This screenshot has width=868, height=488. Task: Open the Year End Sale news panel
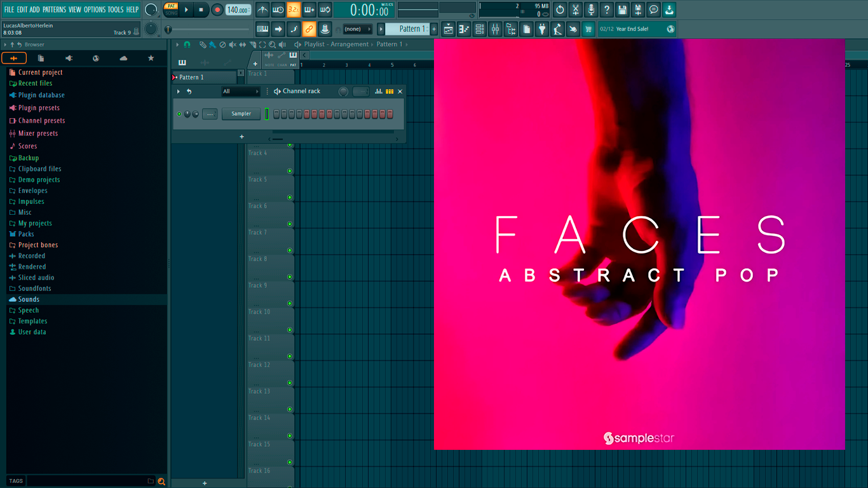pos(637,29)
